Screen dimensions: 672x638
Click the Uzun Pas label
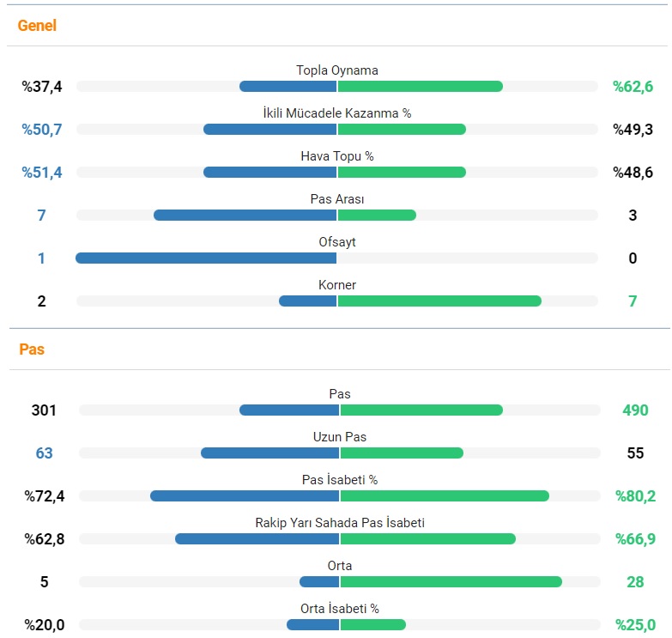tap(339, 437)
